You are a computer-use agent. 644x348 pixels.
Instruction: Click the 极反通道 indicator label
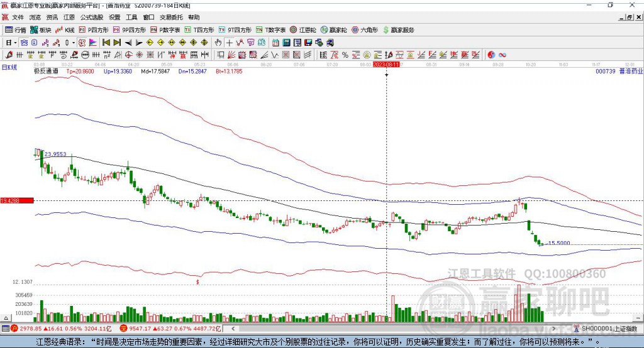pos(46,71)
